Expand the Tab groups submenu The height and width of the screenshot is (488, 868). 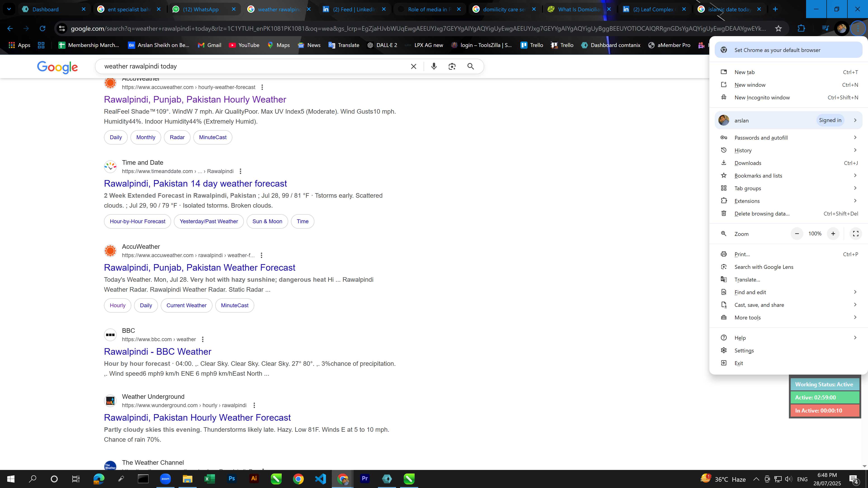788,188
